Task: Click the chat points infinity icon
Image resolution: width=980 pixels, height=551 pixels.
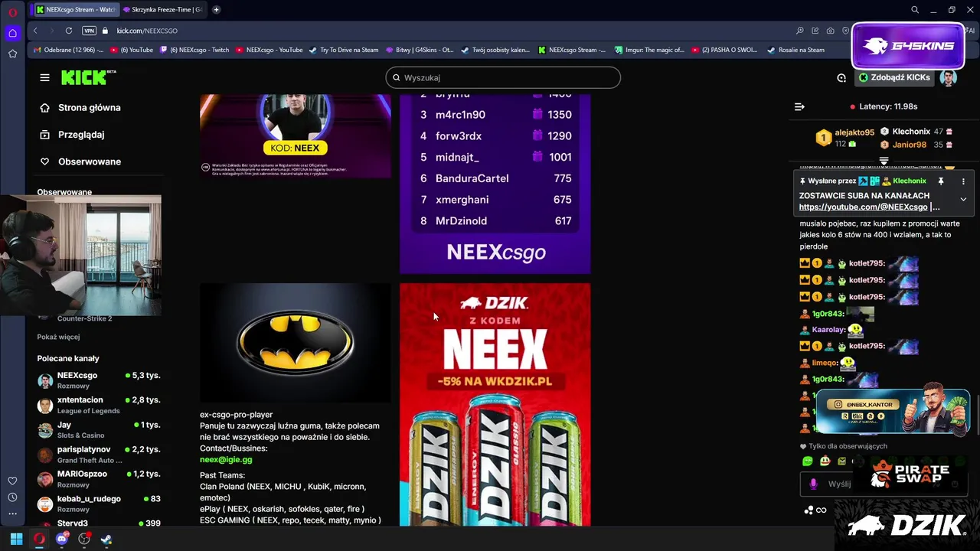Action: pos(822,510)
